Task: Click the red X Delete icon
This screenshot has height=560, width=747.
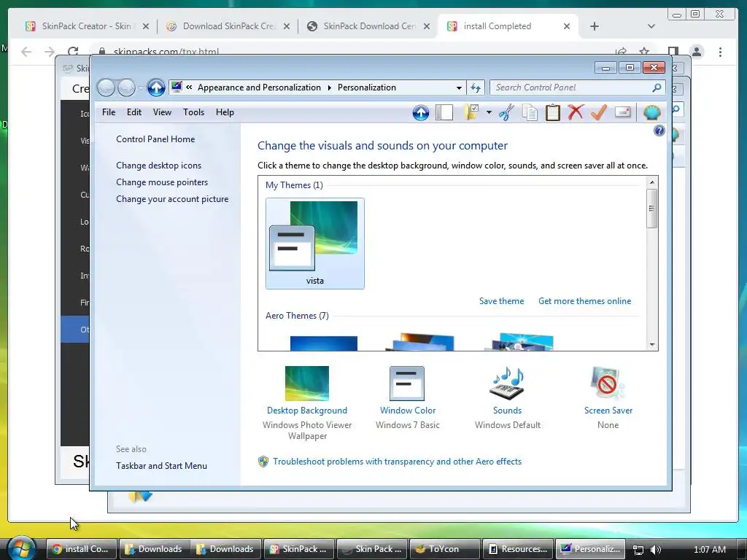Action: pos(576,113)
